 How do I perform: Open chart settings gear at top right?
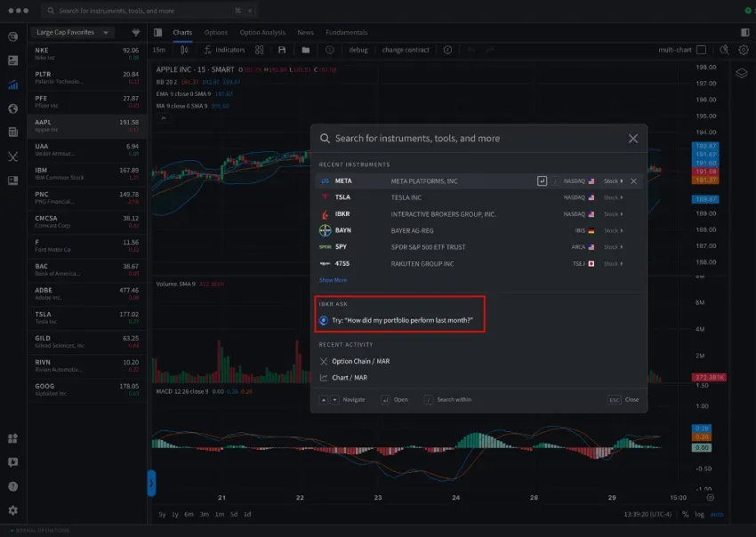(x=744, y=50)
